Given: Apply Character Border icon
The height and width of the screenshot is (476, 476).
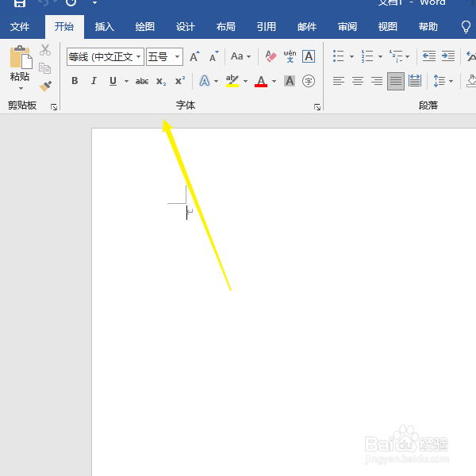Looking at the screenshot, I should coord(309,56).
